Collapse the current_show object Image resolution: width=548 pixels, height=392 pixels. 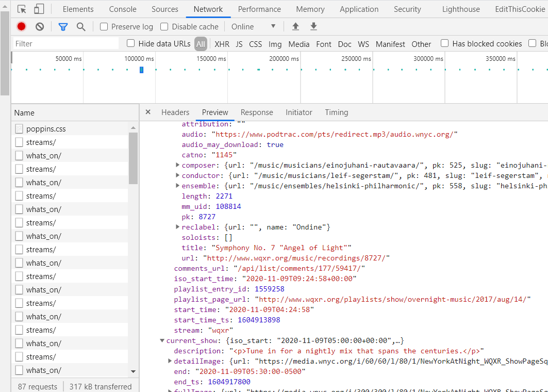[162, 340]
